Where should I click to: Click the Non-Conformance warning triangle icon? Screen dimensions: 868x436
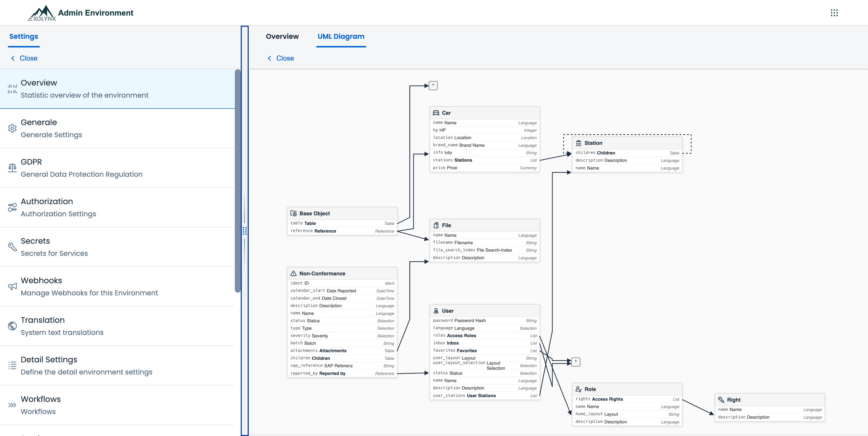[x=293, y=273]
